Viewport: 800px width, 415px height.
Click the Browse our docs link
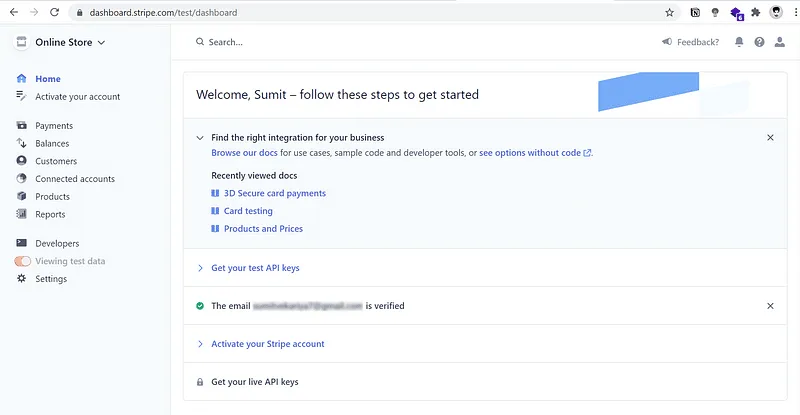point(244,153)
